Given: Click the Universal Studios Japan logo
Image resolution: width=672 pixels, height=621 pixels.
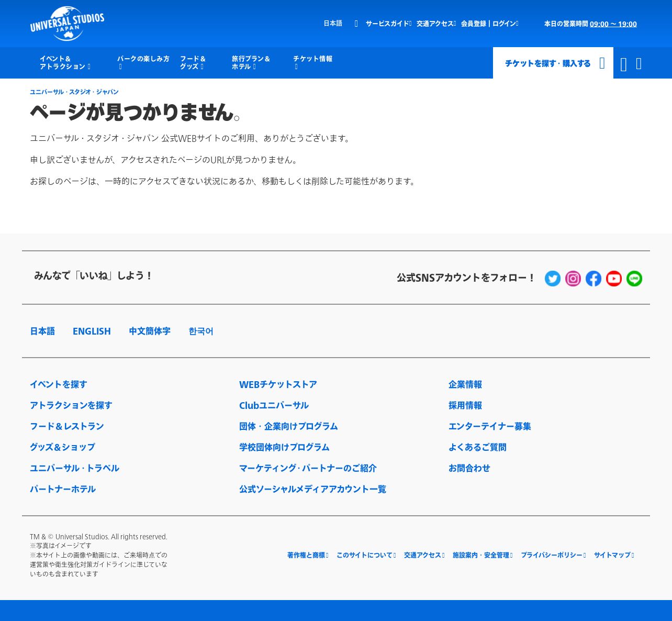Looking at the screenshot, I should click(x=67, y=24).
